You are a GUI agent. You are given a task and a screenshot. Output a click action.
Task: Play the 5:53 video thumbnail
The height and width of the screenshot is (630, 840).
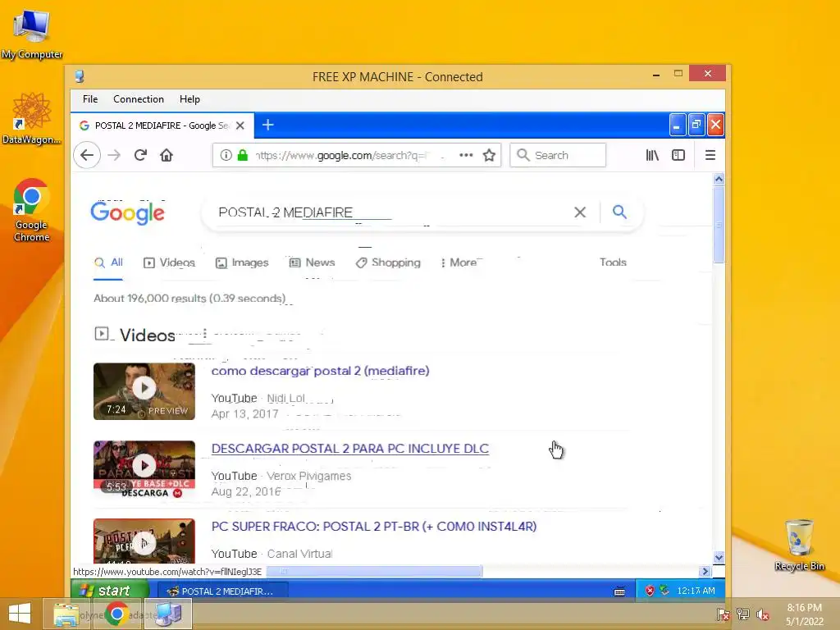144,468
